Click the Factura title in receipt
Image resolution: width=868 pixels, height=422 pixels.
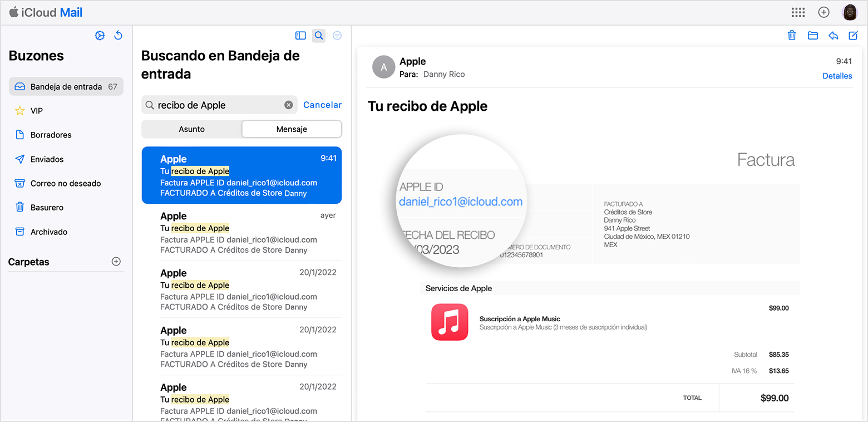coord(766,160)
